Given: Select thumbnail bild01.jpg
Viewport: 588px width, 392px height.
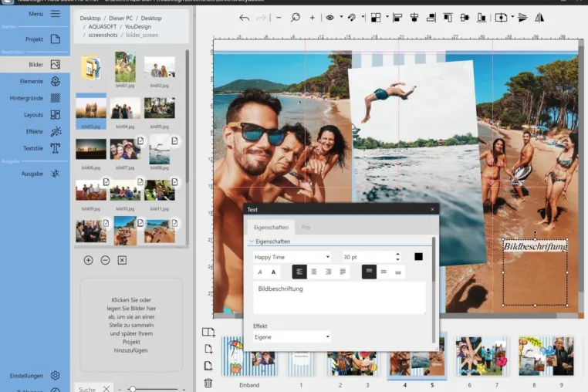Looking at the screenshot, I should coord(125,69).
